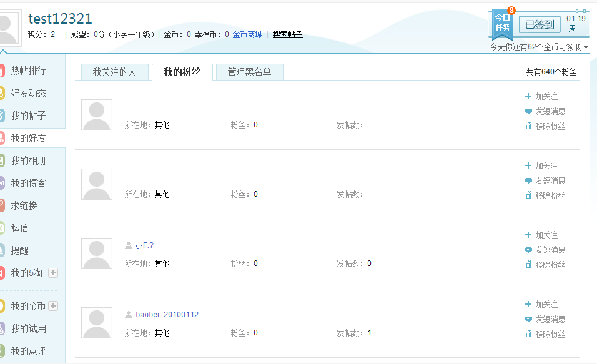Viewport: 597px width, 364px height.
Task: Click 移除粉丝 for the first fan
Action: coord(545,126)
